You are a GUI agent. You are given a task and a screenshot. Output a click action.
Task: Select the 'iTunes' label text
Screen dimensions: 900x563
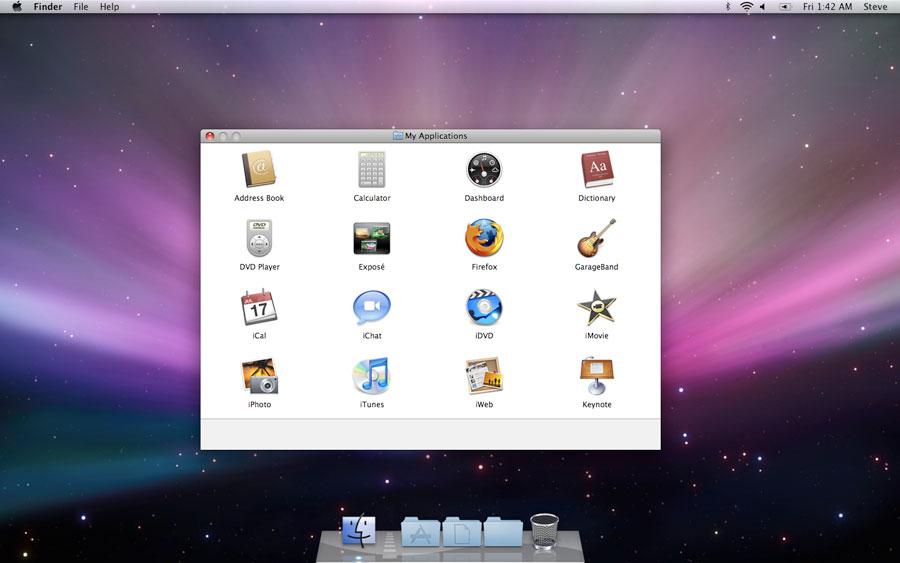[x=372, y=405]
